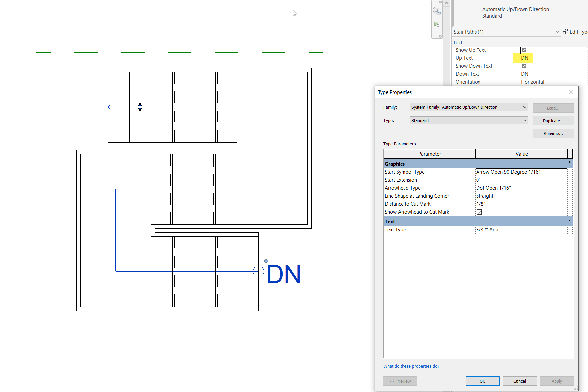This screenshot has height=392, width=588.
Task: Confirm with the OK button
Action: point(482,381)
